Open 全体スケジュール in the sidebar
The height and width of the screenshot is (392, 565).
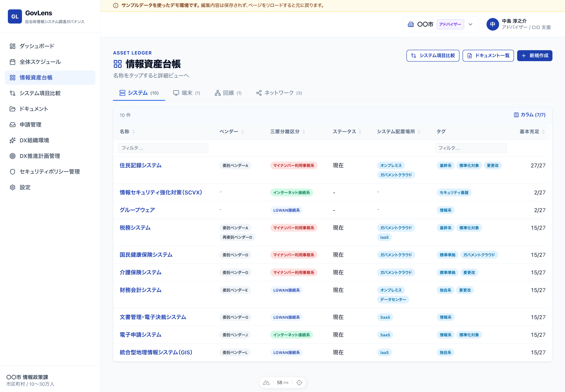(50, 62)
